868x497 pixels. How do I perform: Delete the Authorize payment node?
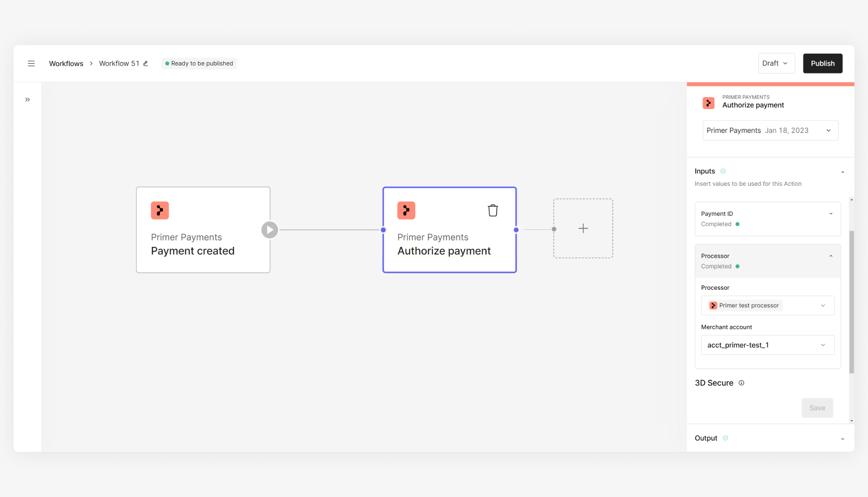click(x=493, y=210)
